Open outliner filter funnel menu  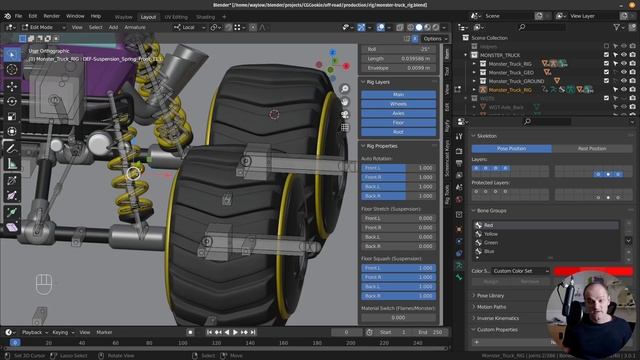(617, 27)
